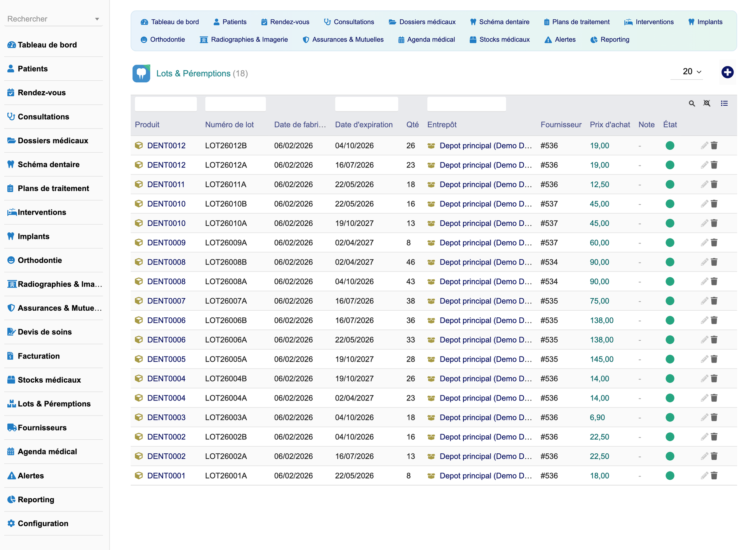This screenshot has height=550, width=756.
Task: Click the search magnifier icon in table header
Action: point(692,103)
